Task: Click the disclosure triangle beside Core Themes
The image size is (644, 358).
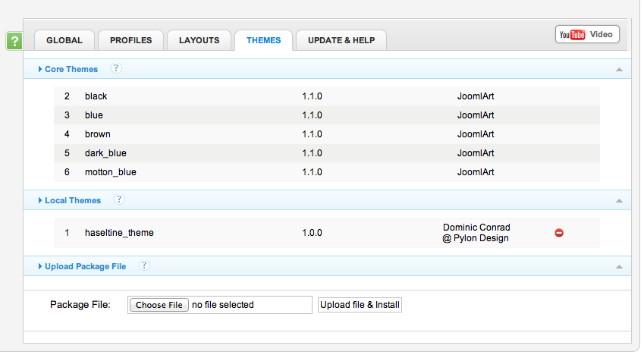Action: click(40, 69)
